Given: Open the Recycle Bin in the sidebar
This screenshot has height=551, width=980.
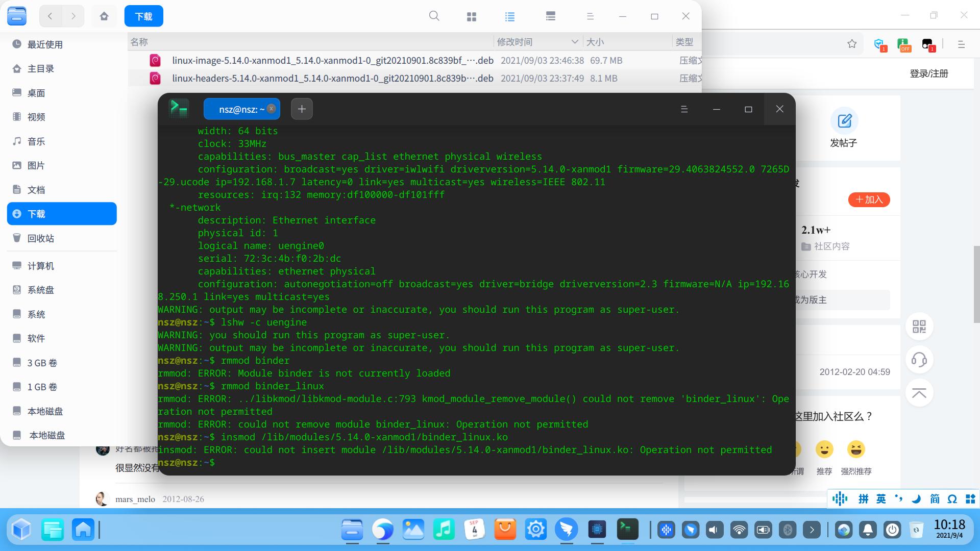Looking at the screenshot, I should click(x=41, y=238).
